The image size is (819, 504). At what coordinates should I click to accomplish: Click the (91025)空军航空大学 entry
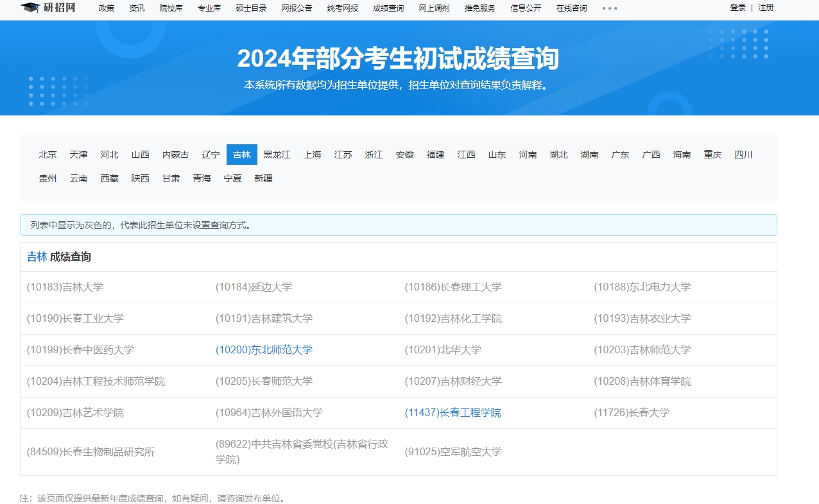[x=453, y=452]
